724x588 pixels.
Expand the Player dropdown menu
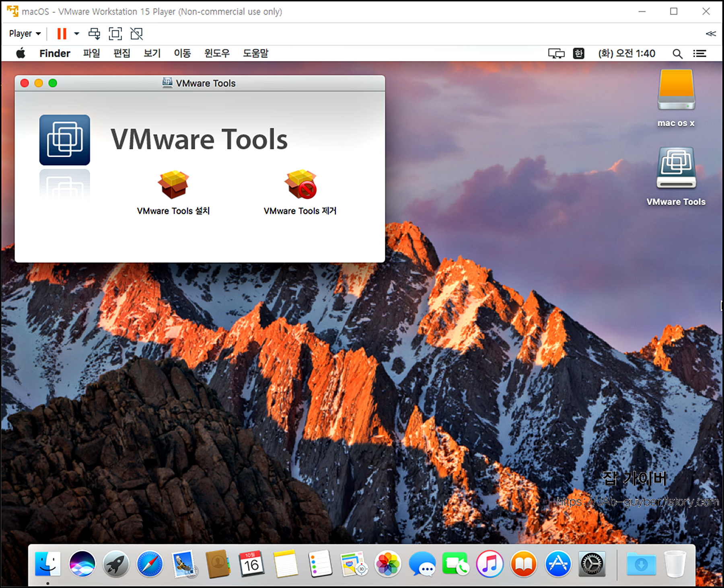[25, 33]
